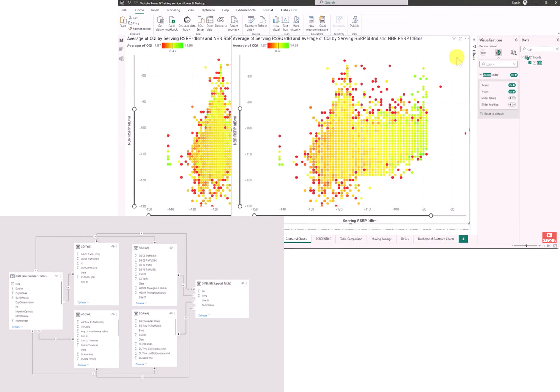
Task: Refresh the data with Refresh icon
Action: point(262,22)
